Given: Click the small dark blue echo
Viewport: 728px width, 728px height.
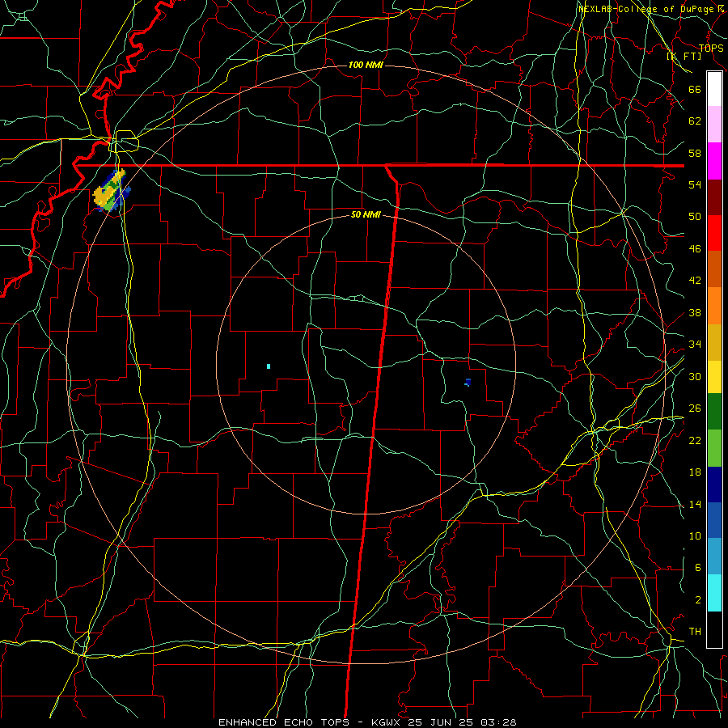Looking at the screenshot, I should [x=468, y=382].
